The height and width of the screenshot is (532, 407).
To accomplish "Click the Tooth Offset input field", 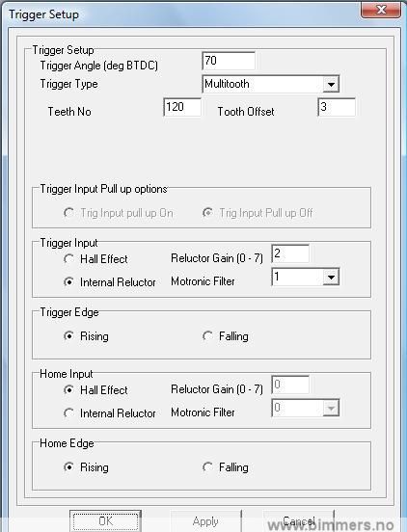I will click(337, 107).
